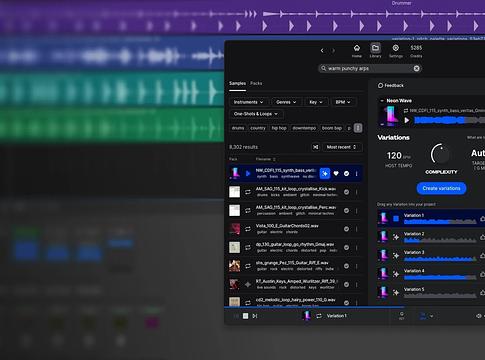The image size is (485, 360).
Task: Select the drums tag chip
Action: pos(238,128)
